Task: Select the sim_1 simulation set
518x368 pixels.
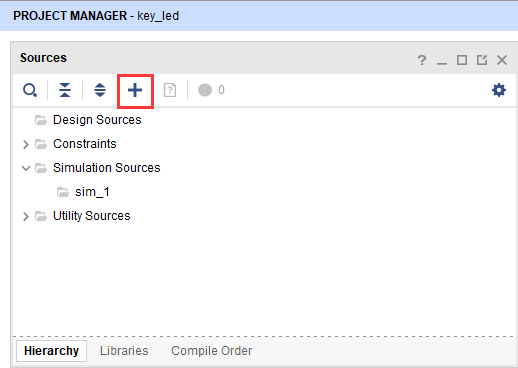Action: point(92,192)
